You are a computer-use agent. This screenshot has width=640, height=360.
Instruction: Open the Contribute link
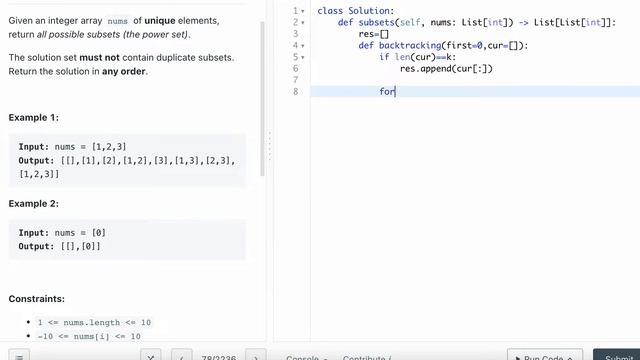[367, 357]
